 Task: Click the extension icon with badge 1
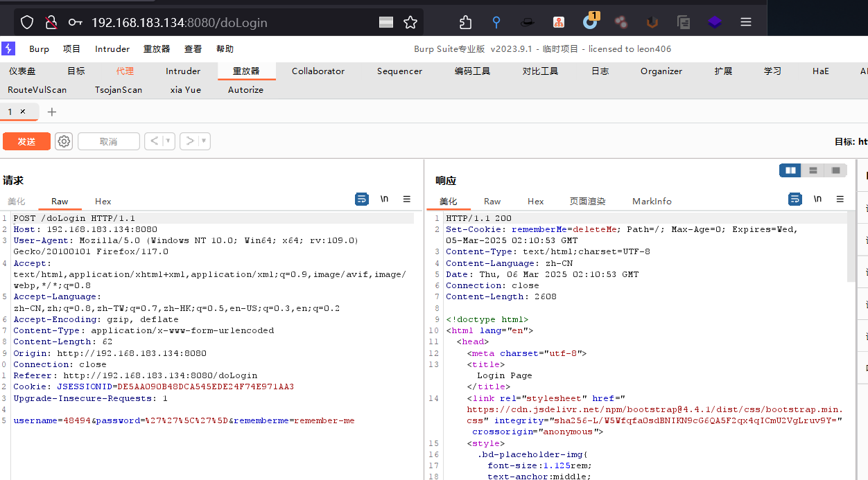(x=590, y=21)
